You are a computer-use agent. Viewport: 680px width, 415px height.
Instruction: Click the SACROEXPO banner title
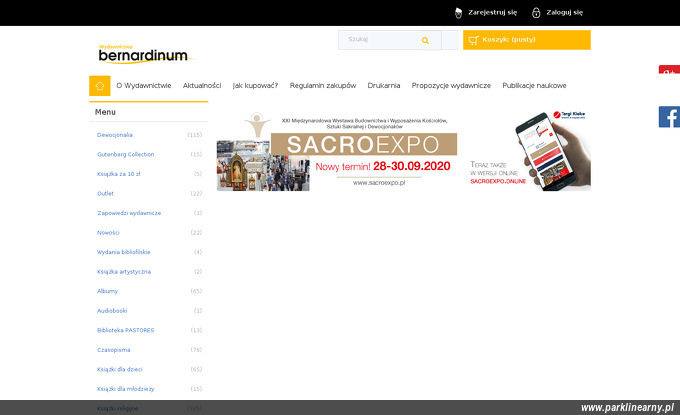pyautogui.click(x=364, y=144)
